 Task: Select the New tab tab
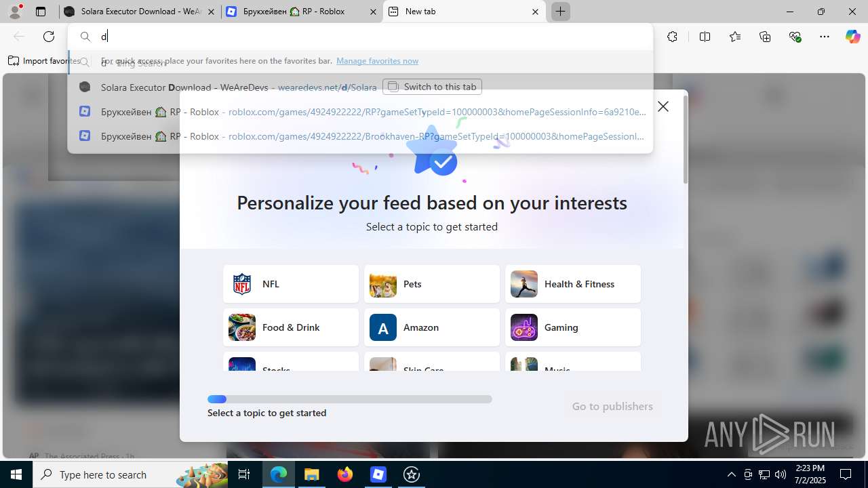tap(464, 12)
